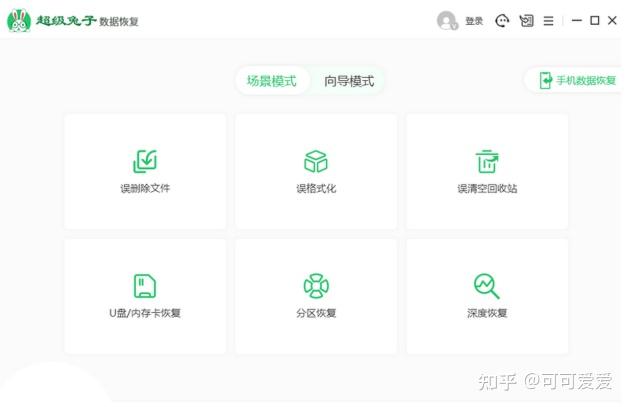629x407 pixels.
Task: Click the 误删除文件 icon
Action: coord(145,161)
